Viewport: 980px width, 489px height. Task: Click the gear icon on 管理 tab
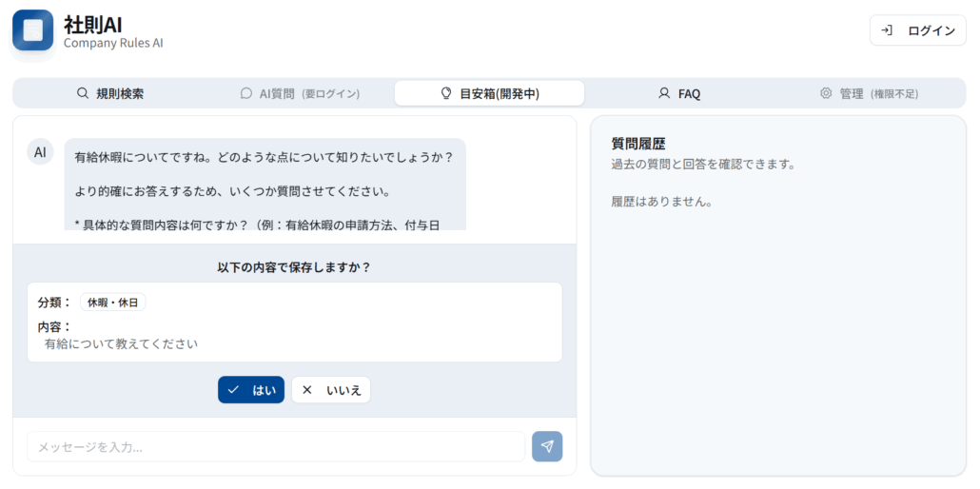[826, 93]
